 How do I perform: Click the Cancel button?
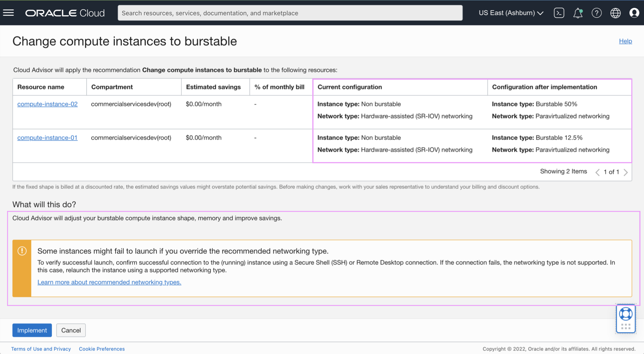point(71,330)
